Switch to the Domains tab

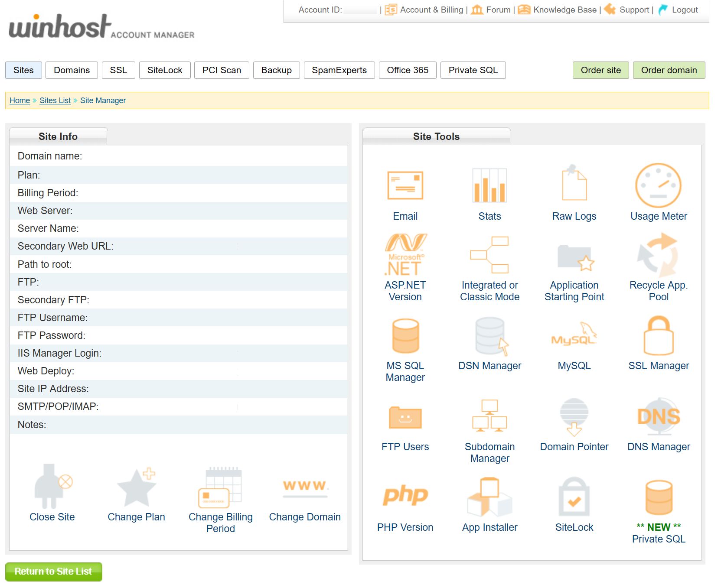72,70
